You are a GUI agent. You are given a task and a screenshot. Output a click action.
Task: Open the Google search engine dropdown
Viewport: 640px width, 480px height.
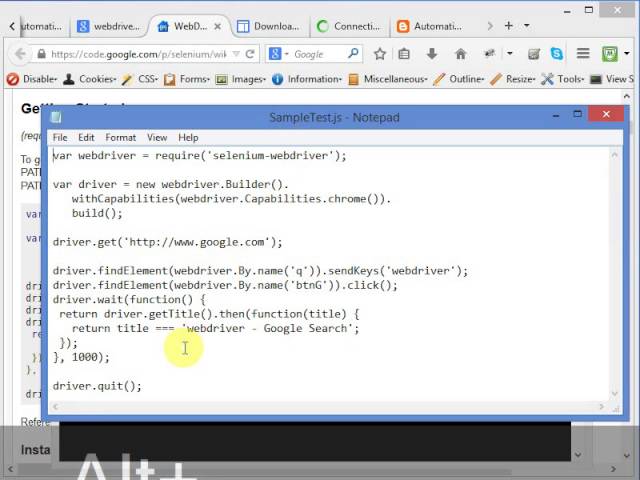coord(286,54)
